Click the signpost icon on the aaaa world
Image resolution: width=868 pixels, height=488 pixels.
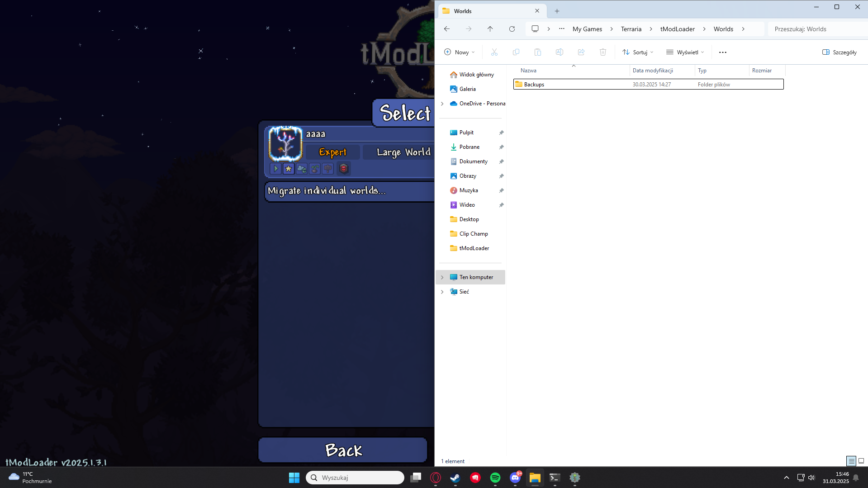(x=328, y=169)
